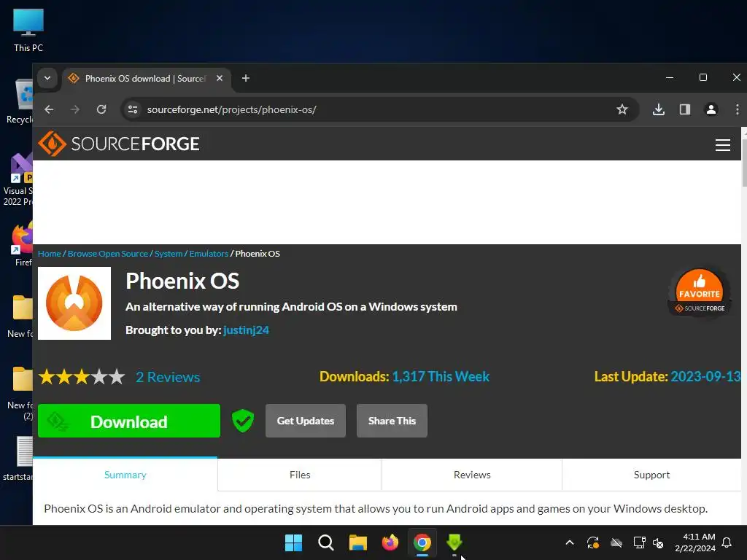Open Chrome three-dot menu
This screenshot has height=560, width=747.
737,109
